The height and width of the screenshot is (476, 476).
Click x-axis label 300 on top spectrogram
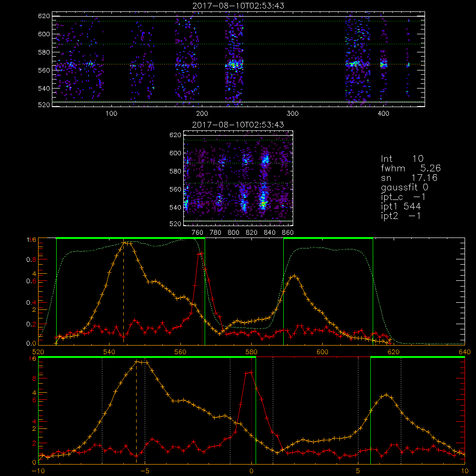[x=293, y=114]
